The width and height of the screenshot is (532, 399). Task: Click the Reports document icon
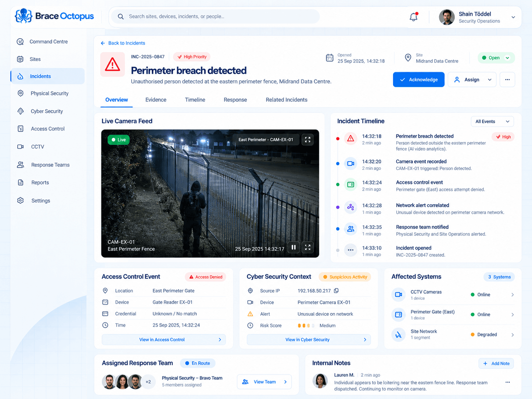pos(21,183)
